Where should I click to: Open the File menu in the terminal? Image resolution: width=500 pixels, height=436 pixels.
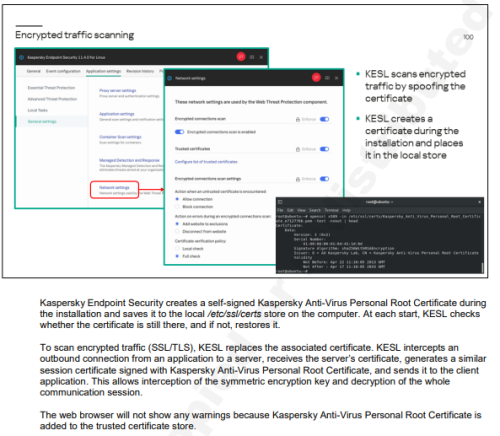pyautogui.click(x=280, y=210)
